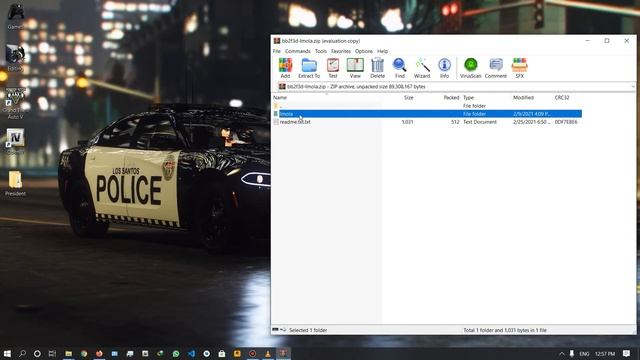Click the 1,031 size cell
The height and width of the screenshot is (360, 640).
(407, 122)
